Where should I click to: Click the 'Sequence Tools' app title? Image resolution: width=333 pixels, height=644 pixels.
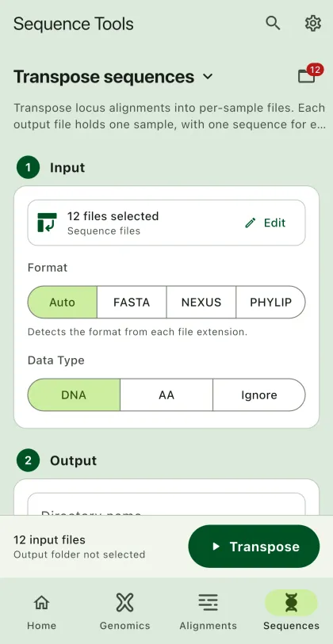(x=74, y=24)
